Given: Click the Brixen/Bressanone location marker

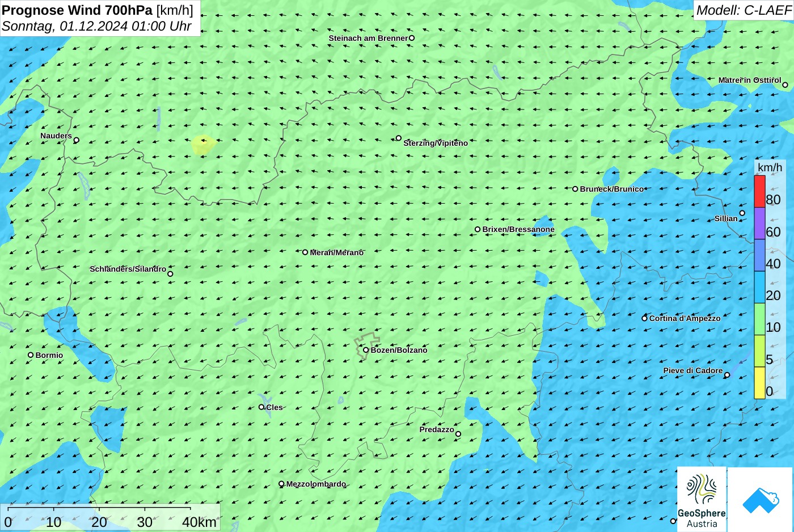Looking at the screenshot, I should tap(478, 230).
